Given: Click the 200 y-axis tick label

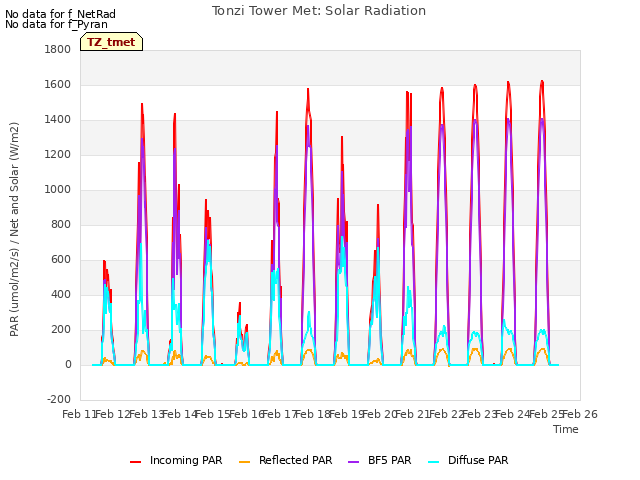Looking at the screenshot, I should [61, 330].
